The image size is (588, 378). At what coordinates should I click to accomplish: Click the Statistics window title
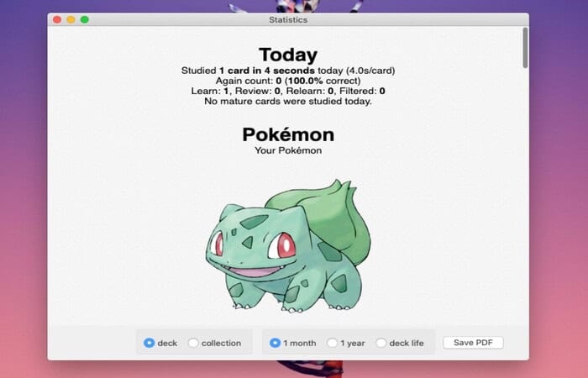288,19
